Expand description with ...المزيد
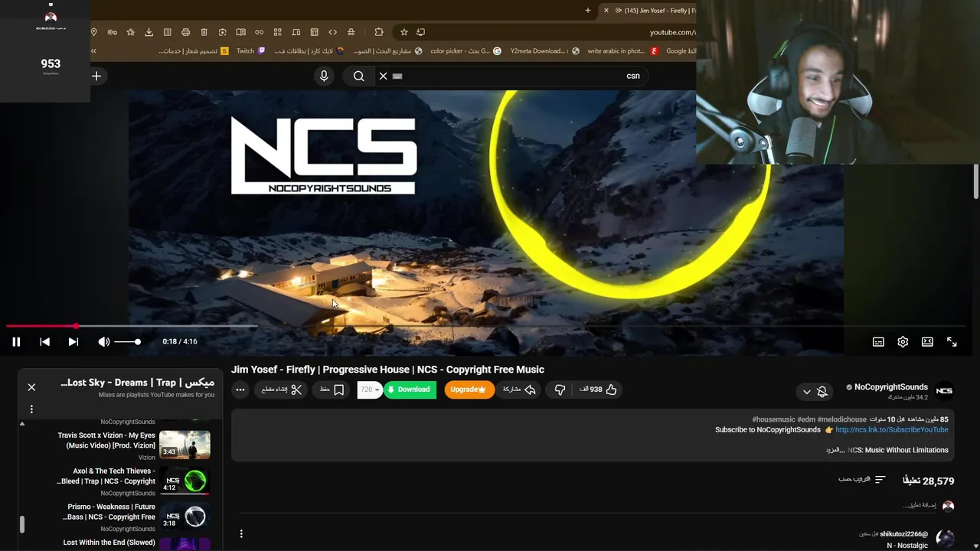Viewport: 980px width, 551px height. pos(835,450)
